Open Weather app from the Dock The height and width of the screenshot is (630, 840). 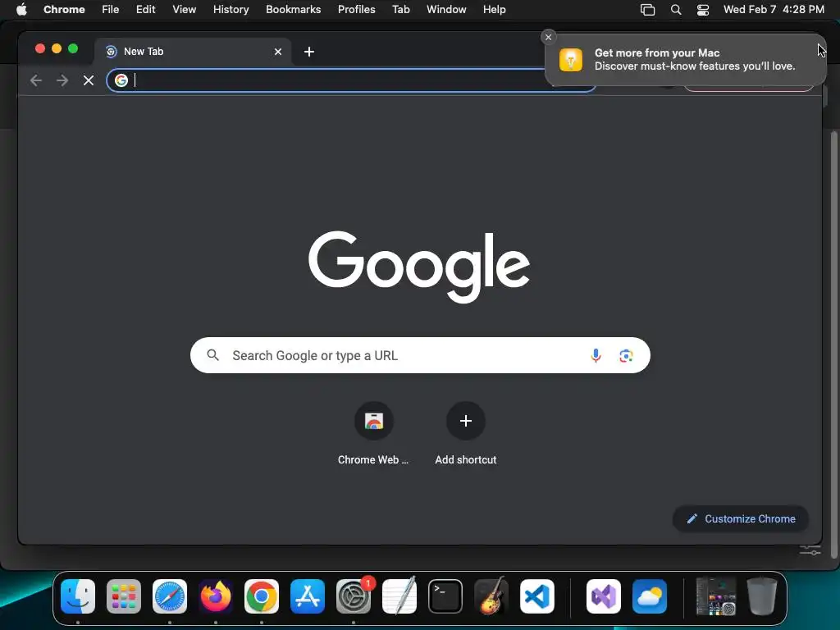coord(650,596)
